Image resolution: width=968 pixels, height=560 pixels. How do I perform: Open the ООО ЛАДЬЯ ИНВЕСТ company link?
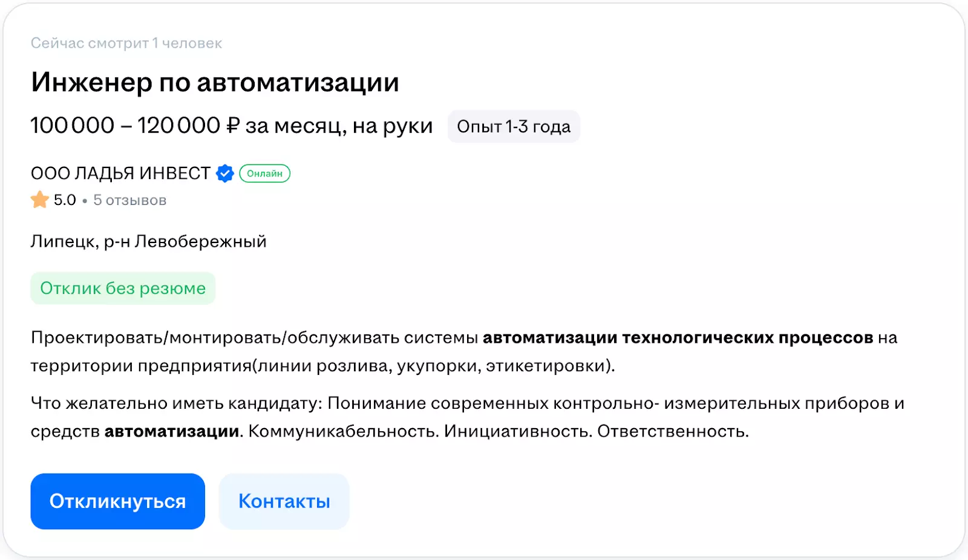120,174
